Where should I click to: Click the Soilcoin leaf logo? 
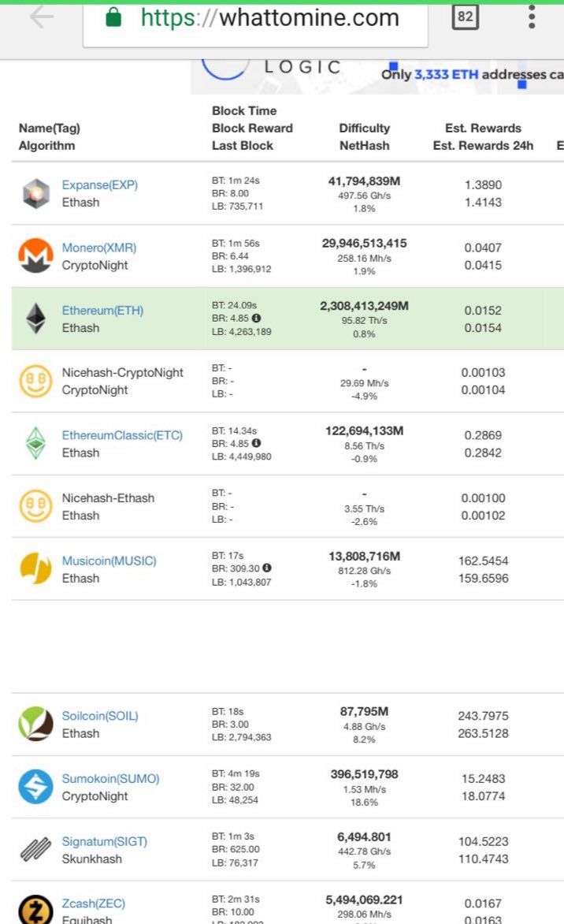[36, 724]
